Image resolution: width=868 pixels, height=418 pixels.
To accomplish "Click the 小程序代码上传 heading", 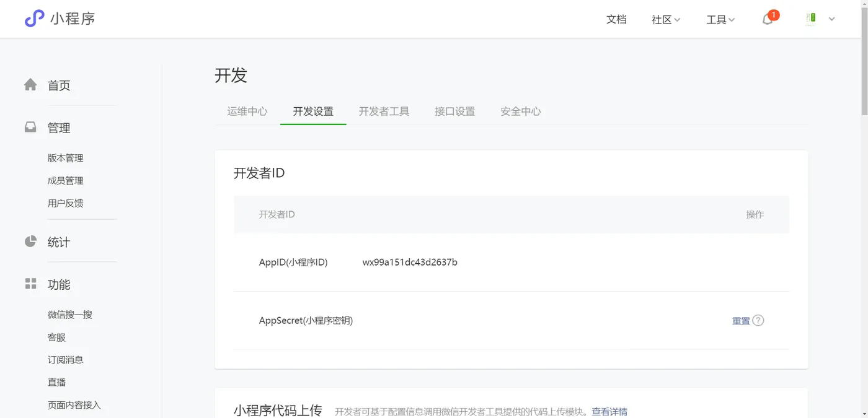I will coord(278,411).
